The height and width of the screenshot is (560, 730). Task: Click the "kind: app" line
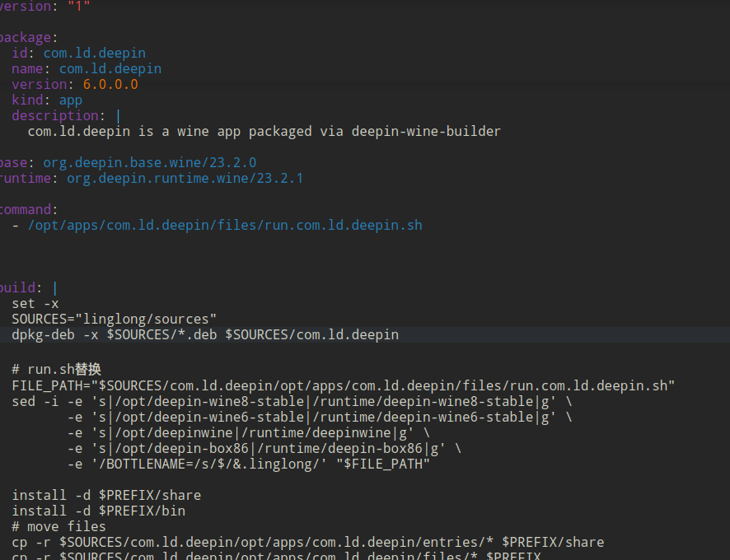[47, 100]
